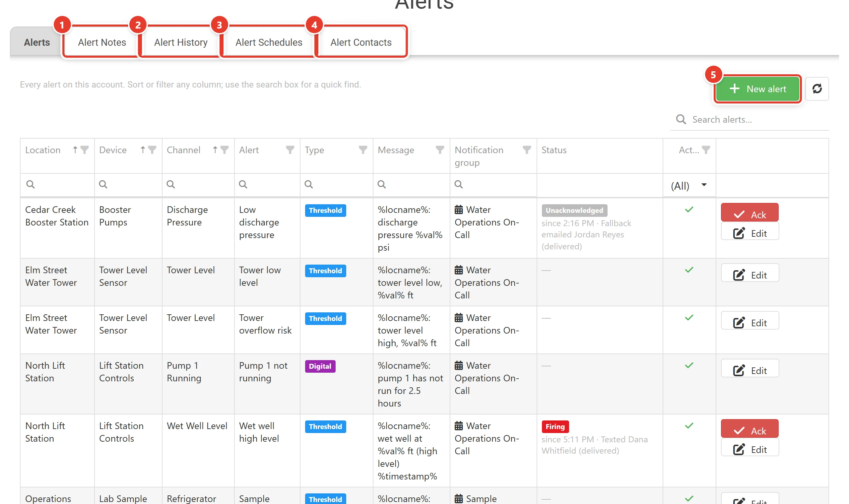This screenshot has height=504, width=849.
Task: Select the Wet Well Level channel cell
Action: (198, 450)
